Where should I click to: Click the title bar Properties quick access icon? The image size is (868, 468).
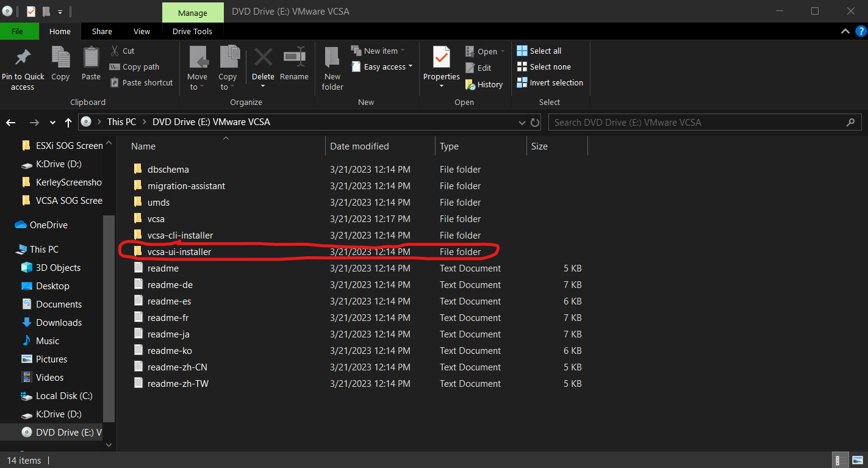point(31,11)
